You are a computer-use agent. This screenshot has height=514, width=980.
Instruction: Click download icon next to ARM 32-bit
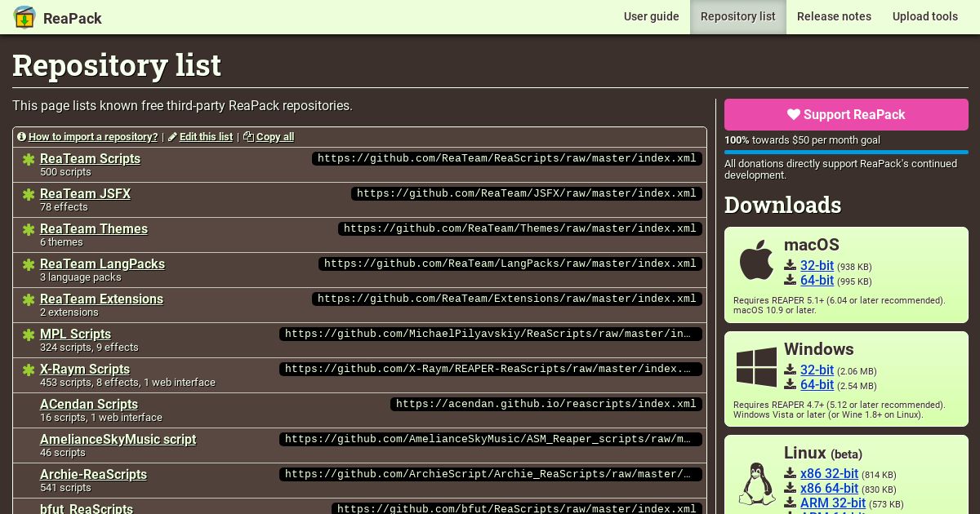(x=790, y=503)
